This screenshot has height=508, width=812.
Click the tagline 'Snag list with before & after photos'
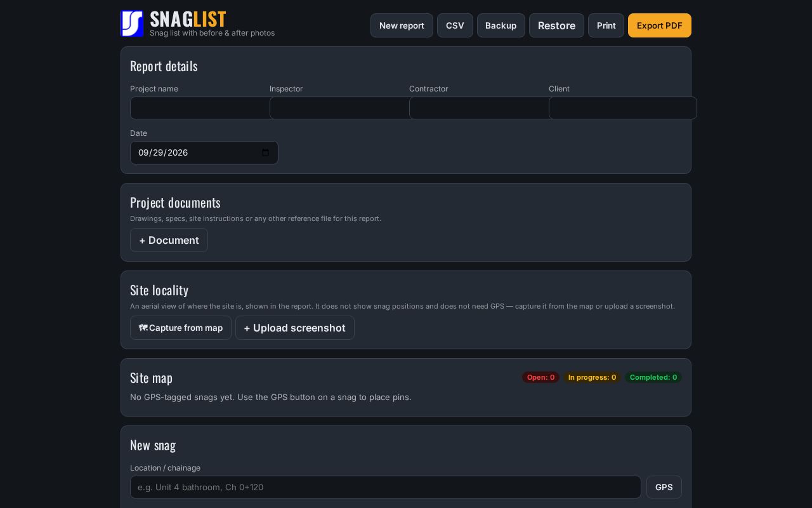coord(212,33)
